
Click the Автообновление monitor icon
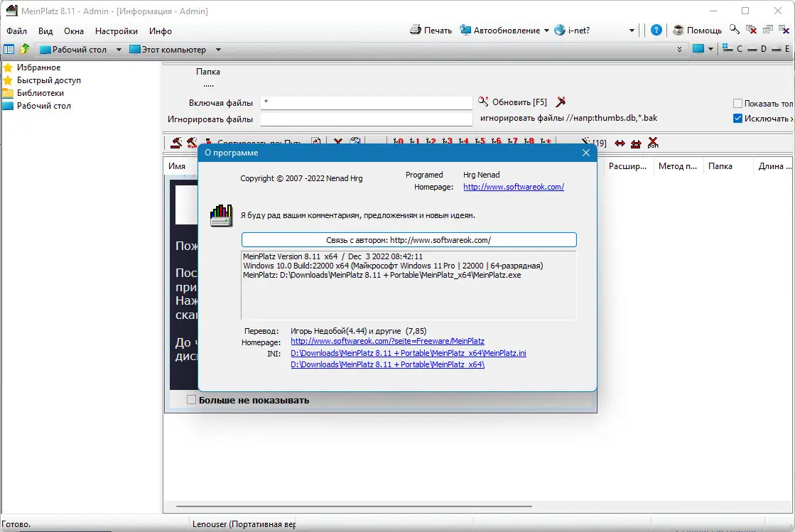click(x=465, y=30)
